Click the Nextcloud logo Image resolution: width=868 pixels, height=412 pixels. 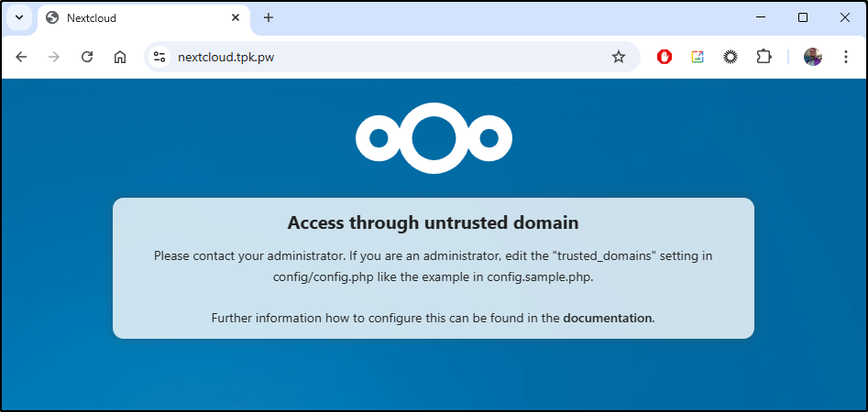434,138
